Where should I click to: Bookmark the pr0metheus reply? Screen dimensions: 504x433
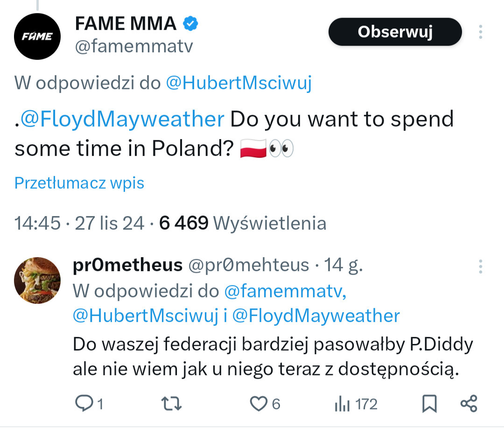429,404
